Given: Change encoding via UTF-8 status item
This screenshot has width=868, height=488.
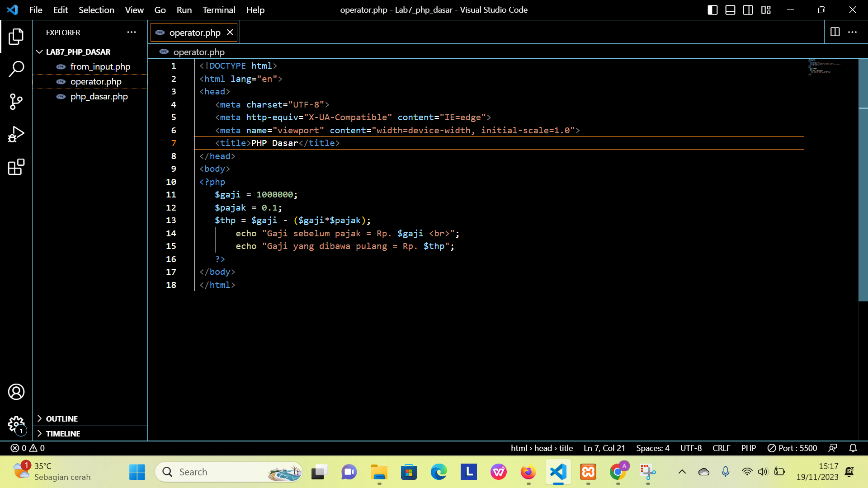Looking at the screenshot, I should (x=691, y=448).
